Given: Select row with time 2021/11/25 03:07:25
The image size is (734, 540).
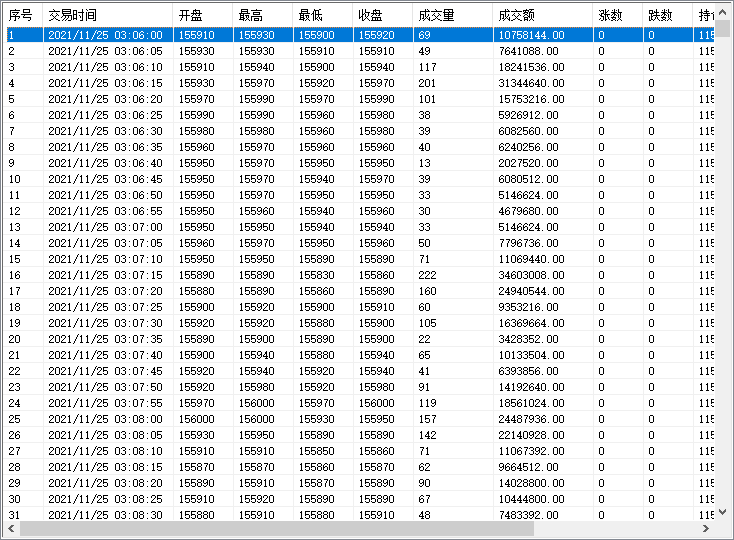Looking at the screenshot, I should coord(360,307).
